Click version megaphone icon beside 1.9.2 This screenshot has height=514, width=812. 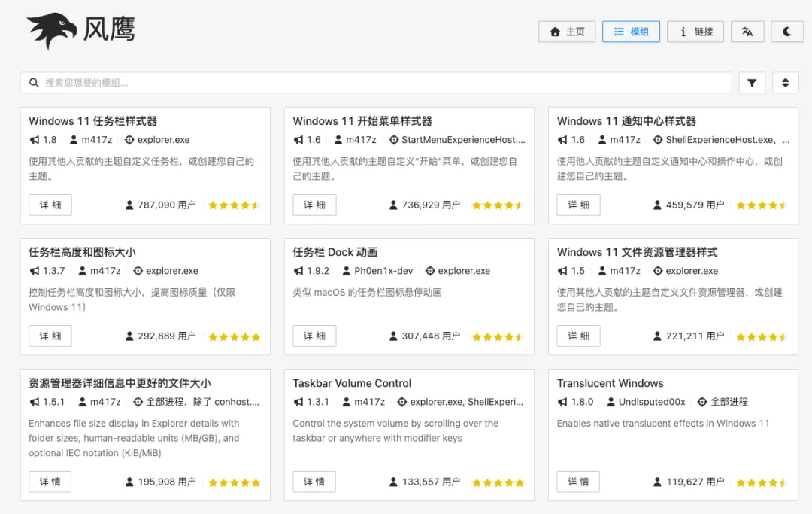[x=298, y=271]
